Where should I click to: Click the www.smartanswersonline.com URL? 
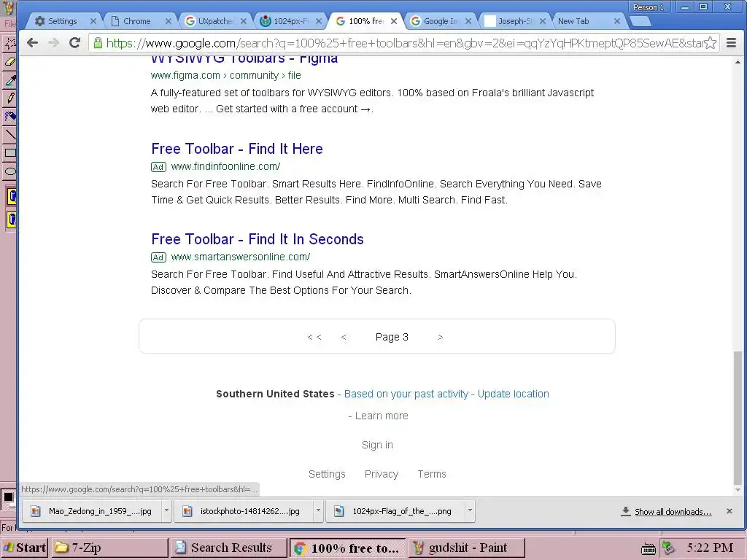click(x=241, y=257)
